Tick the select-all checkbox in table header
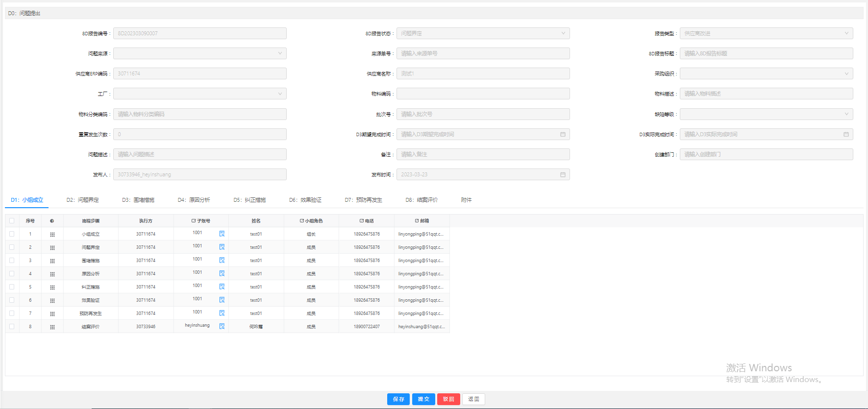The height and width of the screenshot is (409, 868). pyautogui.click(x=12, y=221)
